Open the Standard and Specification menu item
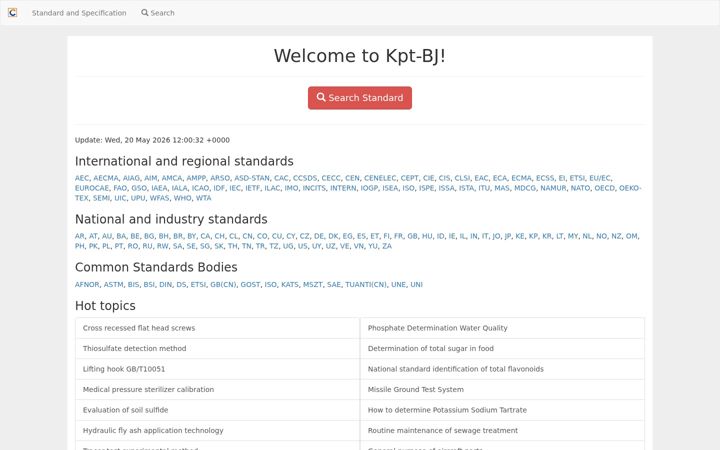This screenshot has height=450, width=720. (79, 13)
